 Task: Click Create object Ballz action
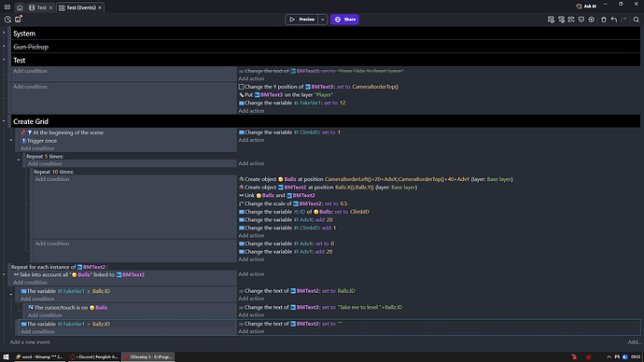coord(376,179)
